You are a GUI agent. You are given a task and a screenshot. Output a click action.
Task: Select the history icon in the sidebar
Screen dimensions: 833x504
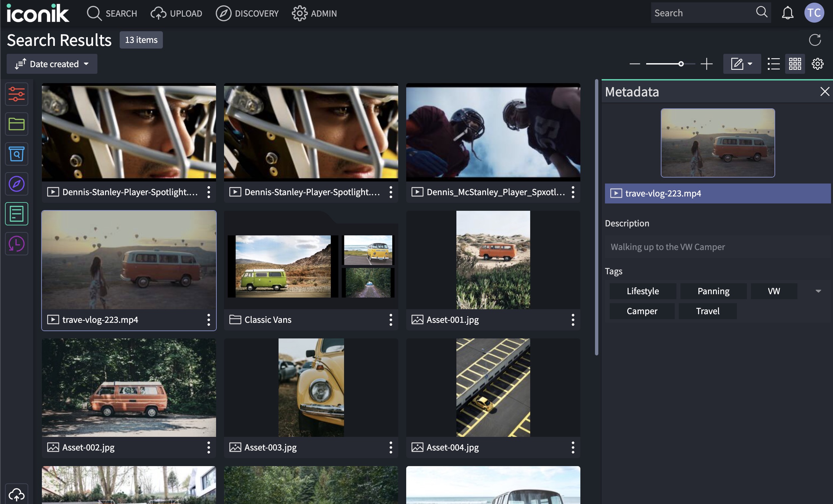tap(16, 243)
